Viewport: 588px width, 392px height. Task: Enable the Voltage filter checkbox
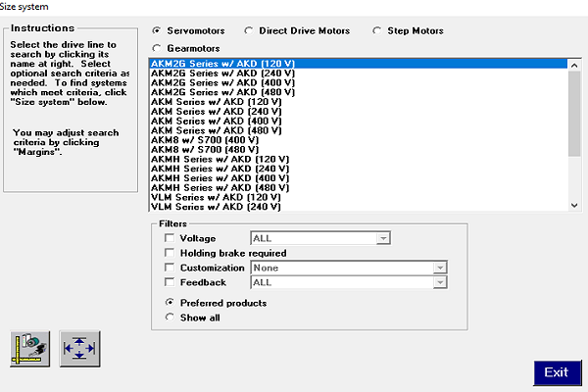(x=170, y=238)
